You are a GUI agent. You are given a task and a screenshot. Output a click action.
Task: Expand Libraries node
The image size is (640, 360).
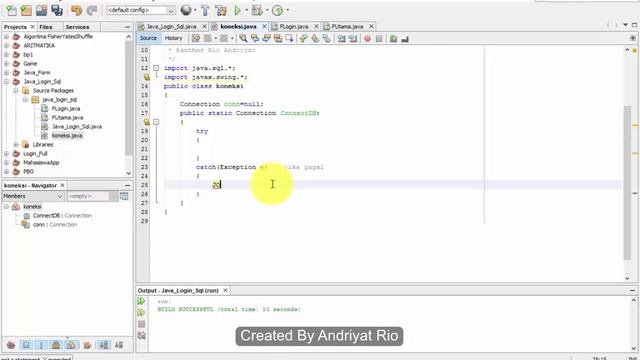16,144
